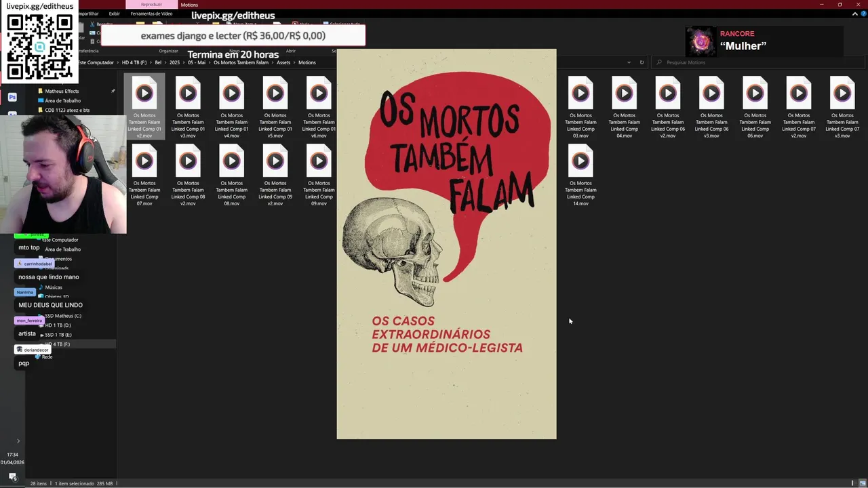
Task: Select file Linked Comp 04.mov
Action: point(624,106)
